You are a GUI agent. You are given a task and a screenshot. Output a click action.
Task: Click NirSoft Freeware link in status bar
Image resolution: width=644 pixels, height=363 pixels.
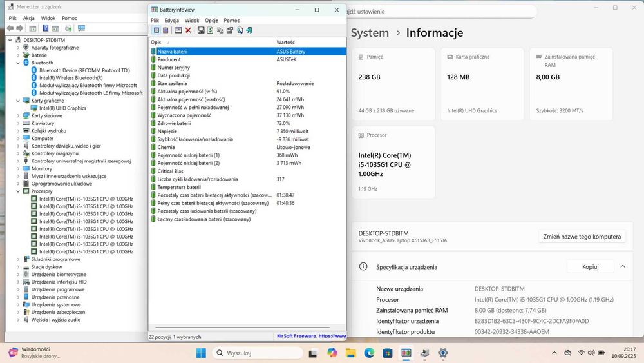coord(311,336)
